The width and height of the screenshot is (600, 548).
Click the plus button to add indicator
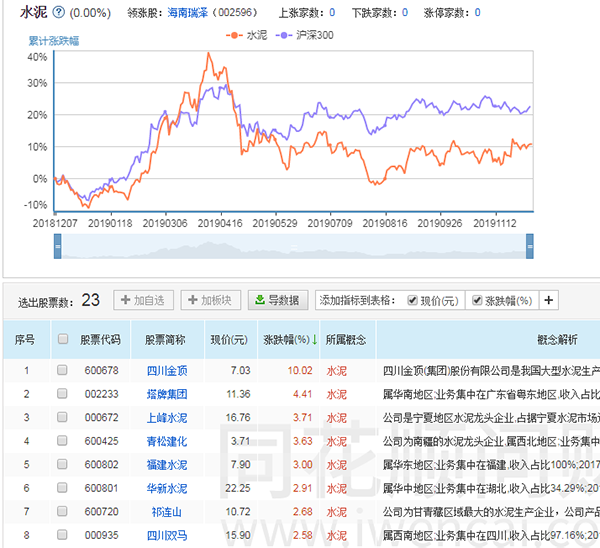pos(548,300)
